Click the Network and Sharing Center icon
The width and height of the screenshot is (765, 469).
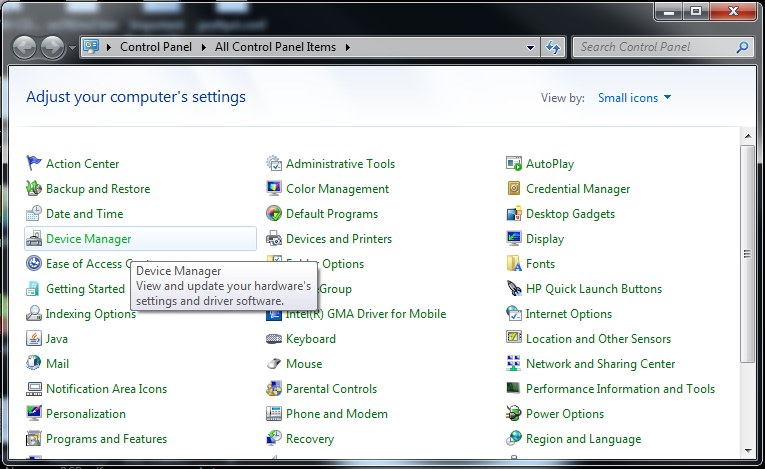(514, 363)
